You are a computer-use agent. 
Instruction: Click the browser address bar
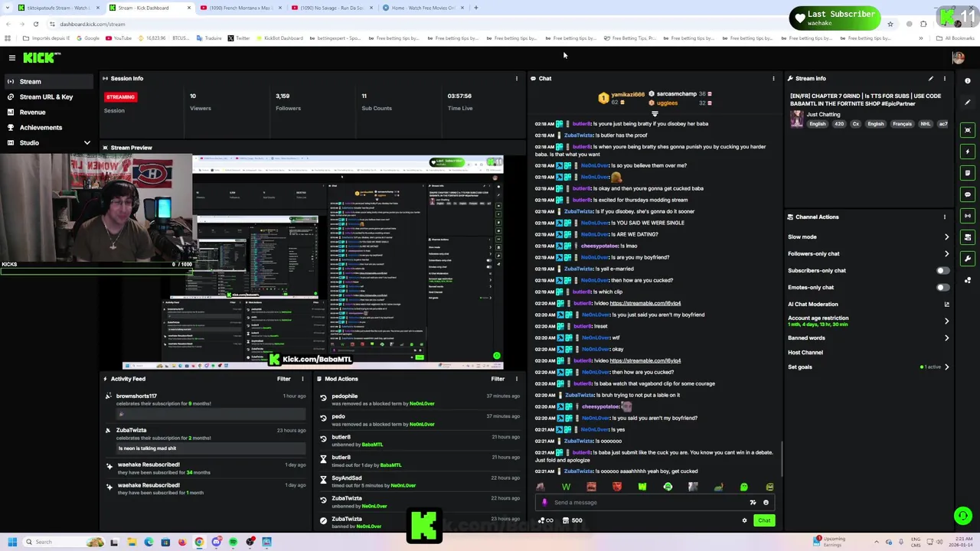[x=459, y=24]
